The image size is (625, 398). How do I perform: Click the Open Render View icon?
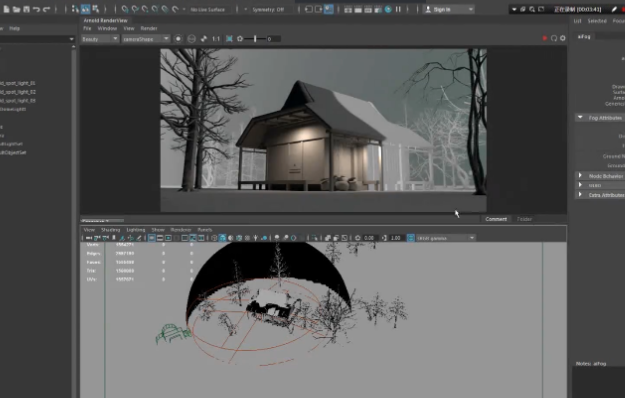[348, 9]
